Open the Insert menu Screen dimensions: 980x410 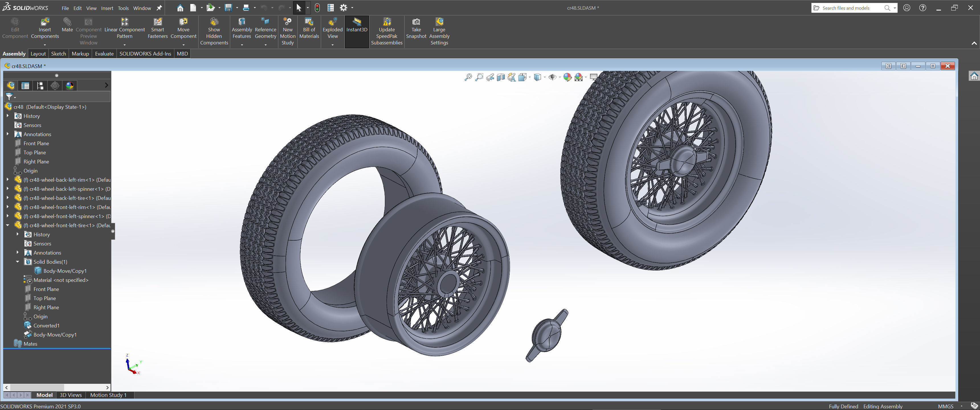click(107, 8)
